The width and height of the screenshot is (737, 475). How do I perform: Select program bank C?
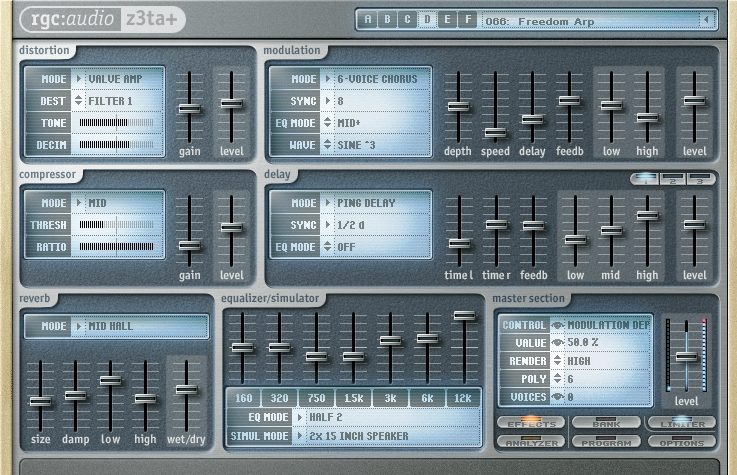(x=407, y=20)
